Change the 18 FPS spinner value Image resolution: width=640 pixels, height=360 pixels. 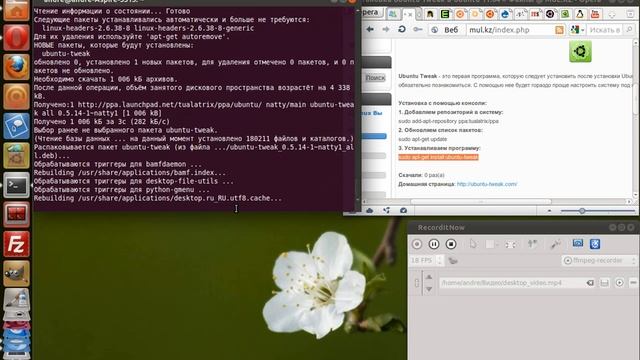pos(427,260)
